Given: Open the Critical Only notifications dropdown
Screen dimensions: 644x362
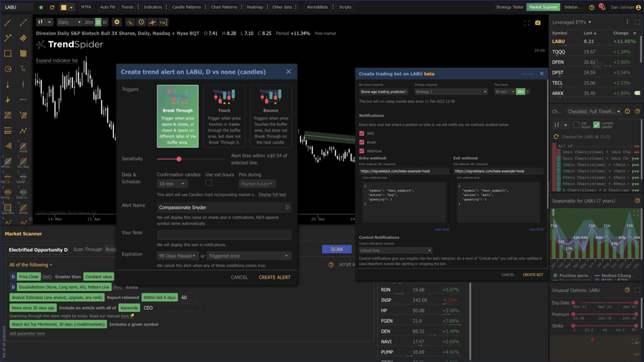Looking at the screenshot, I should click(x=395, y=250).
